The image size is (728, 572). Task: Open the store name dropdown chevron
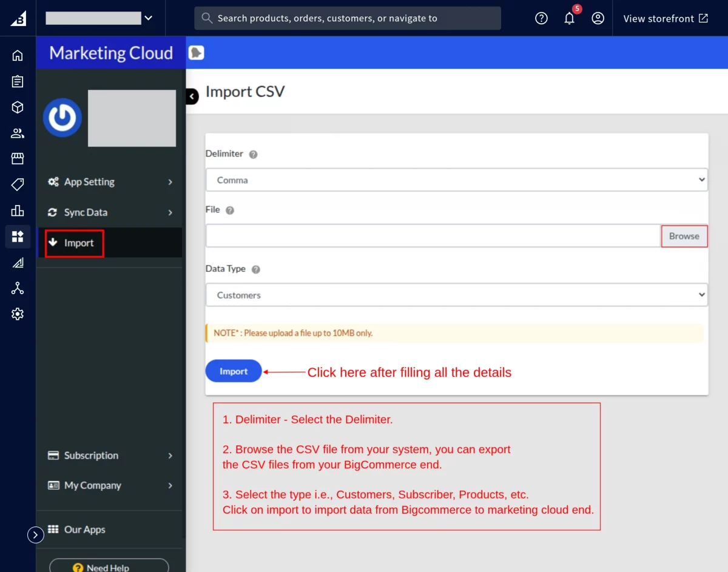(x=148, y=18)
